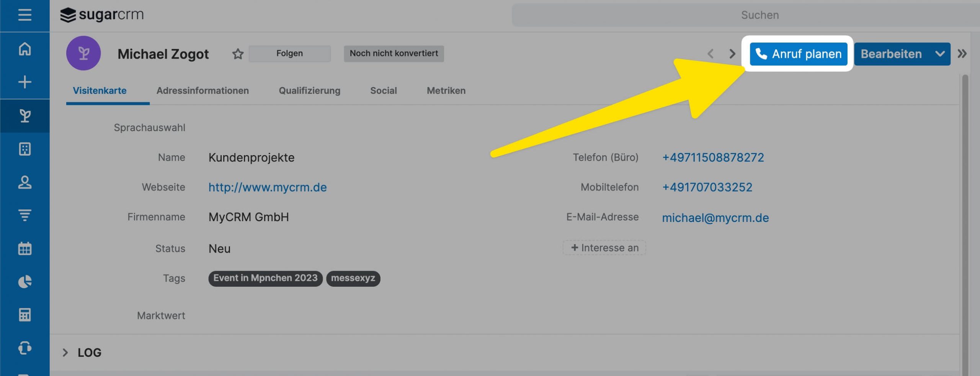This screenshot has width=980, height=376.
Task: Click the Suchen search field
Action: (x=759, y=15)
